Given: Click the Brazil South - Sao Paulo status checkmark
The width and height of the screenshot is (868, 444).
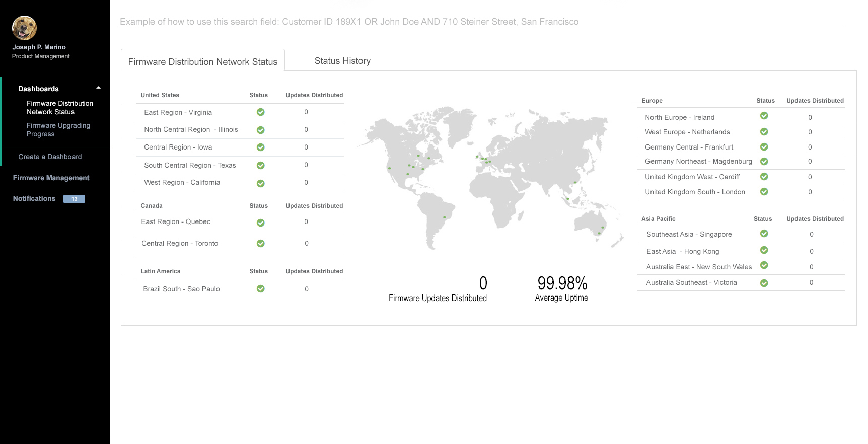Looking at the screenshot, I should tap(261, 289).
